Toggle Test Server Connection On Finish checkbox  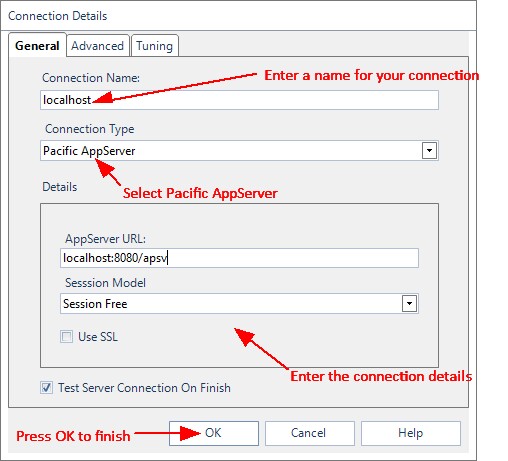coord(46,388)
